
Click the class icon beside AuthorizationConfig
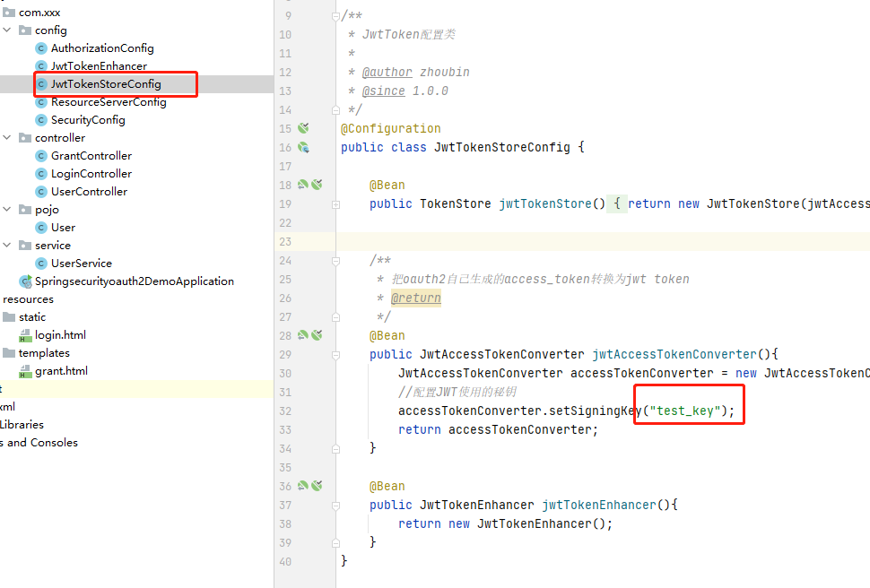pyautogui.click(x=41, y=48)
